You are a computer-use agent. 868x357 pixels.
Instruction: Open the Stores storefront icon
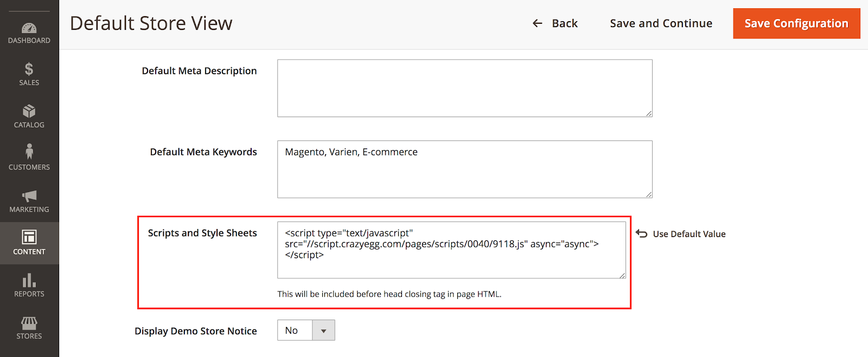point(29,323)
